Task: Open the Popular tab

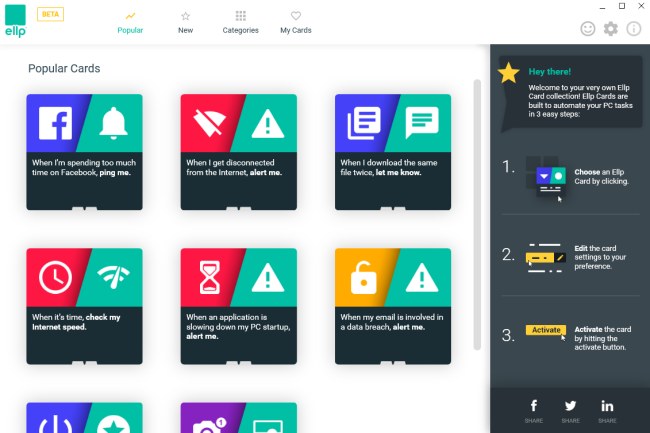Action: coord(130,23)
